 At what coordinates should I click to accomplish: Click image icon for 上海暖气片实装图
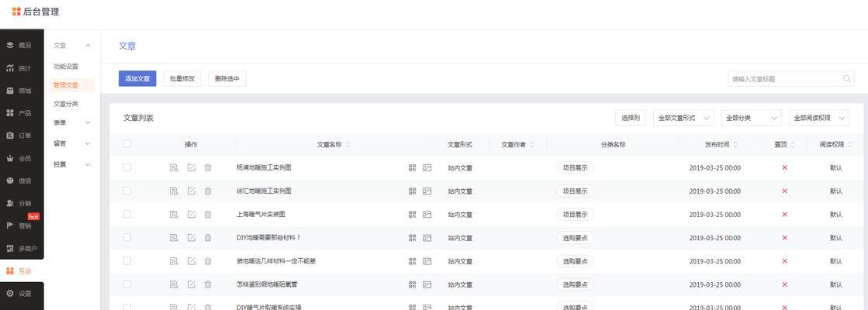pyautogui.click(x=427, y=215)
